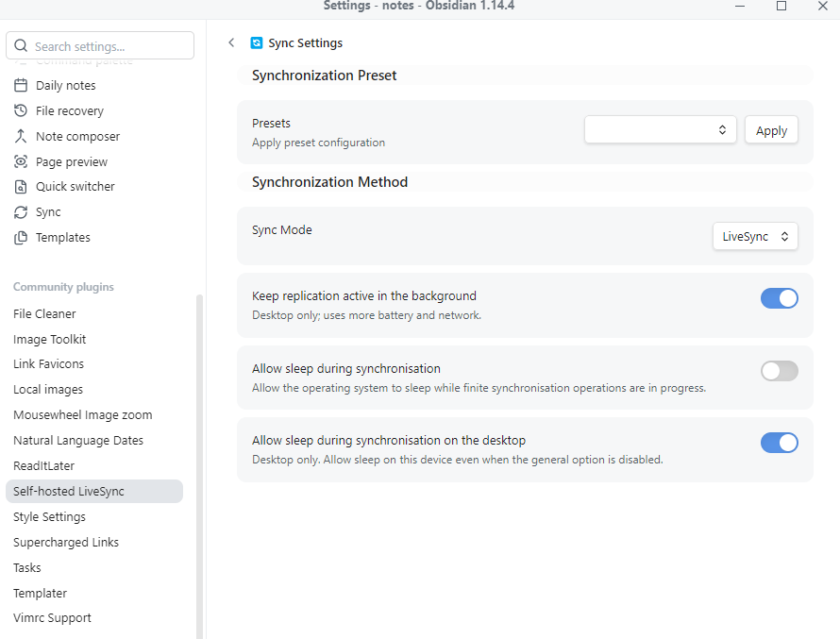Click the Synchronization Method heading
The height and width of the screenshot is (639, 840).
(330, 182)
